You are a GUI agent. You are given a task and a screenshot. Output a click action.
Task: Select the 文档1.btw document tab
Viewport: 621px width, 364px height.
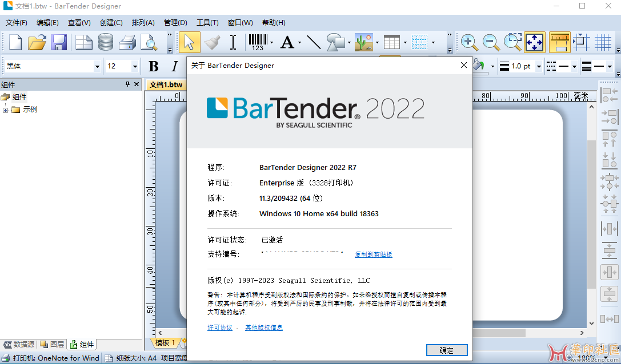(x=166, y=84)
